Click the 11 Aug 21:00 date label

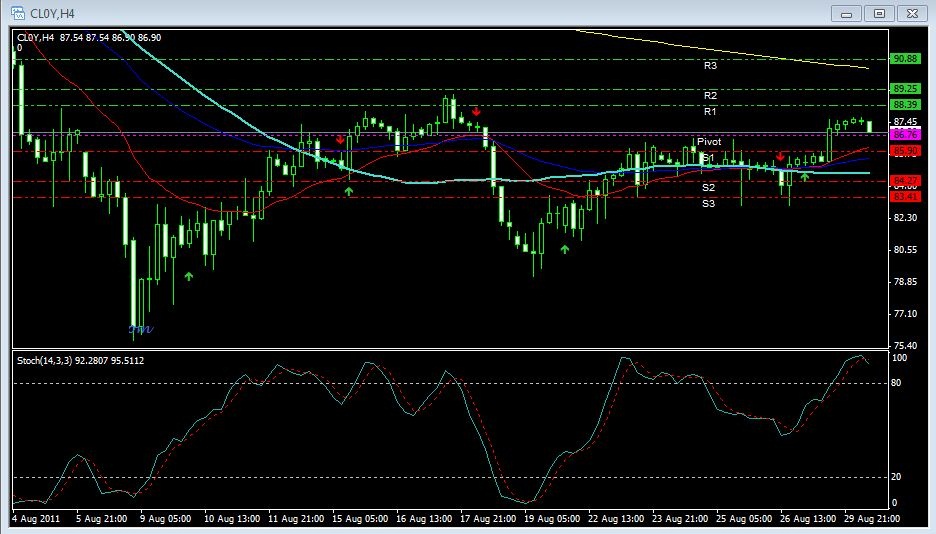(x=296, y=518)
